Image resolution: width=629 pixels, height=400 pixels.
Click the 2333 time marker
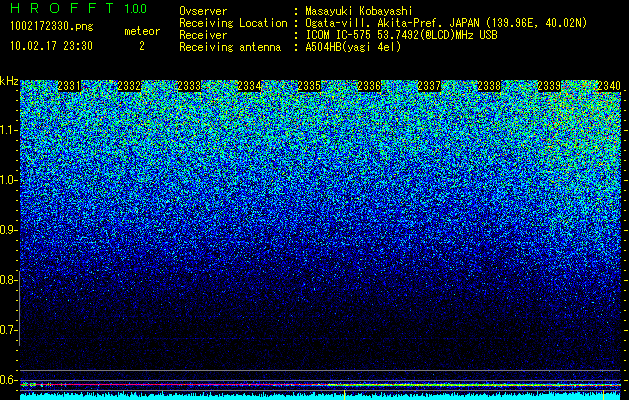pyautogui.click(x=189, y=86)
